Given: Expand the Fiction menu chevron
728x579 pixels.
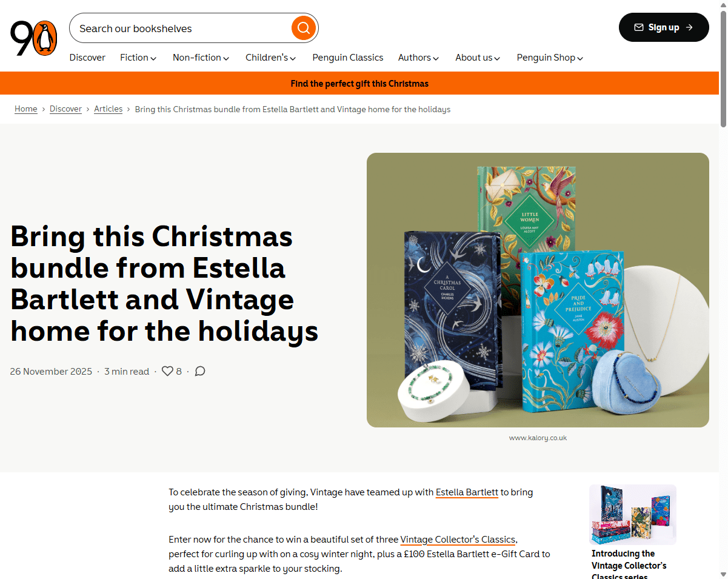Looking at the screenshot, I should (x=153, y=58).
